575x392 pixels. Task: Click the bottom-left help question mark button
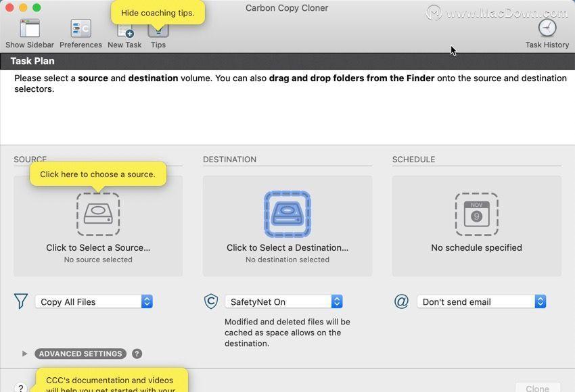tap(21, 387)
